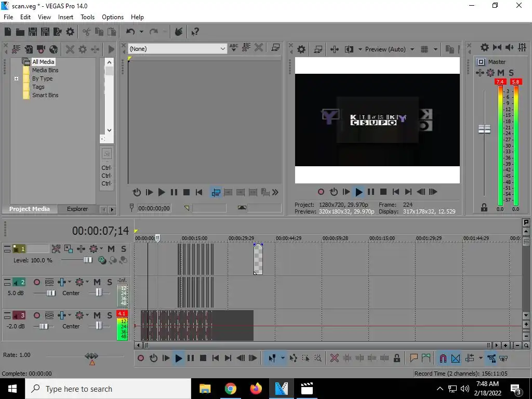Click the Overlays grid icon in preview
Viewport: 532px width, 399px height.
click(x=424, y=49)
